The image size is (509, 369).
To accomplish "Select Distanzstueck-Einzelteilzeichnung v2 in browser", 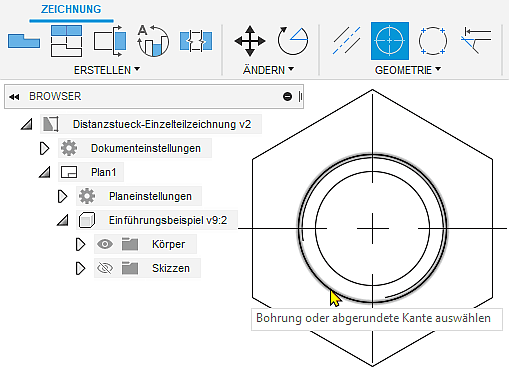I will point(162,124).
